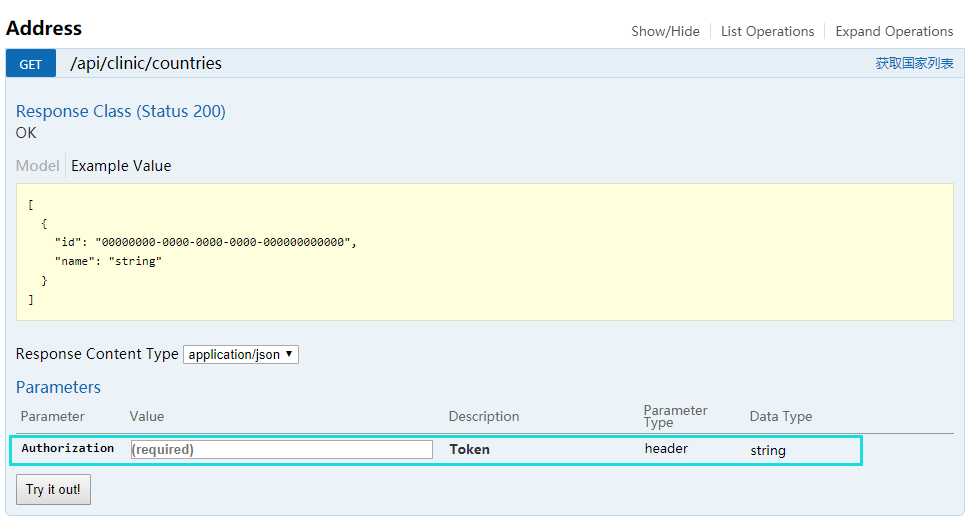Click List Operations link
This screenshot has width=980, height=530.
tap(768, 31)
